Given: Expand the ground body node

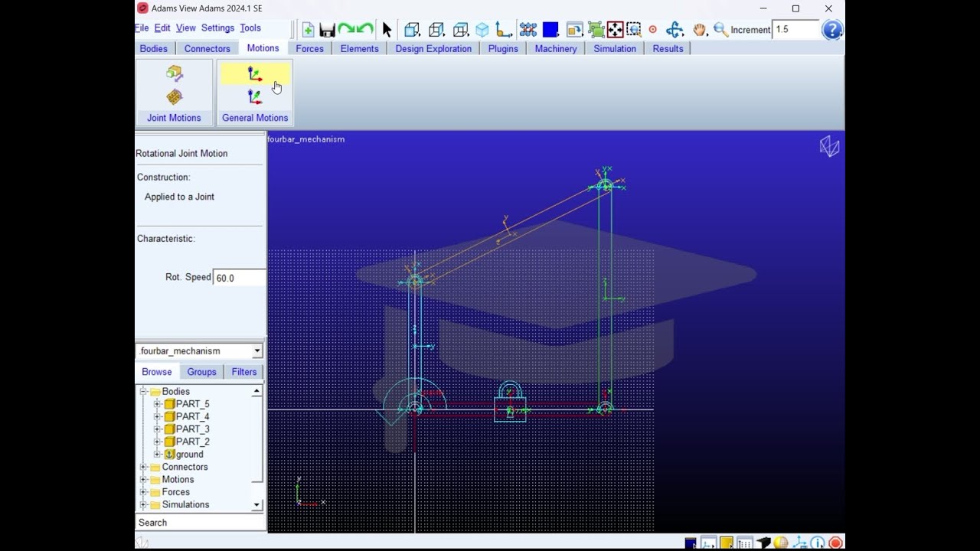Looking at the screenshot, I should [157, 455].
